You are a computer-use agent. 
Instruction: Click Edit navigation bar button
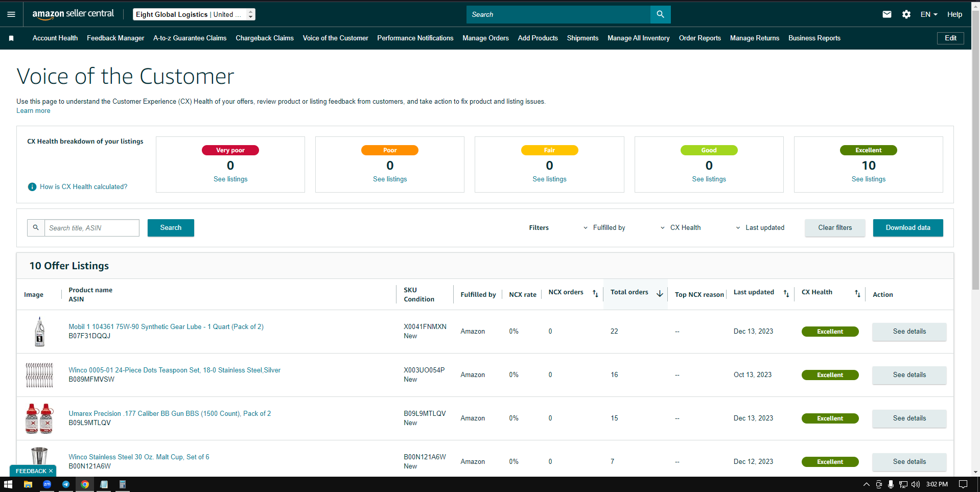[950, 38]
